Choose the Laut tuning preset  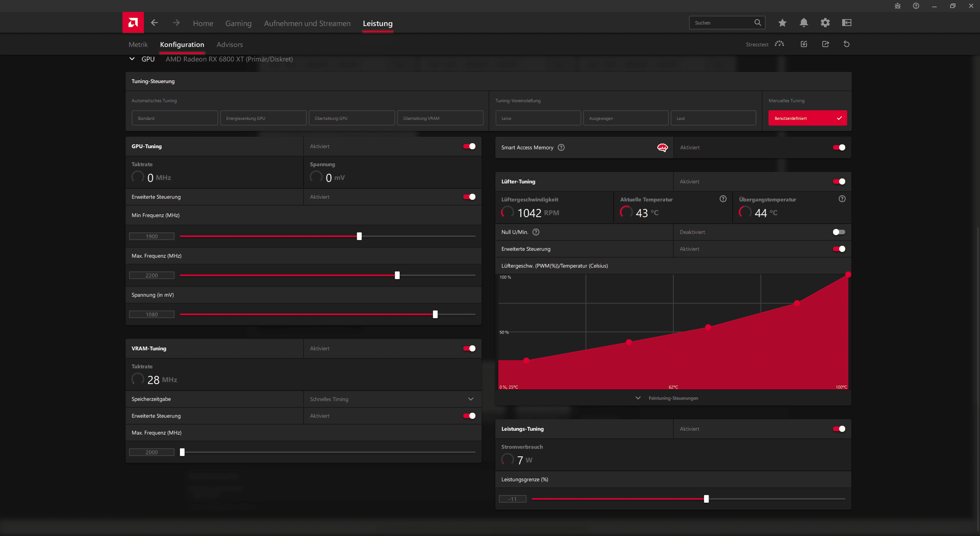(x=713, y=118)
